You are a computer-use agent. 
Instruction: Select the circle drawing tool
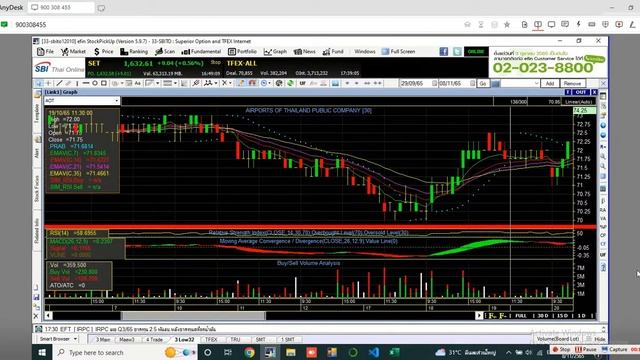pos(95,83)
